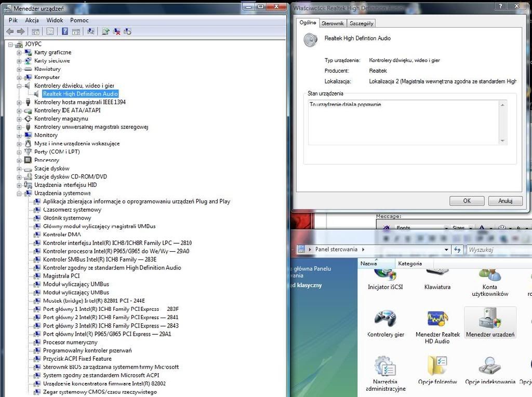Click scroll-up arrow in Stan urządzenia box
The width and height of the screenshot is (532, 397).
coord(502,105)
